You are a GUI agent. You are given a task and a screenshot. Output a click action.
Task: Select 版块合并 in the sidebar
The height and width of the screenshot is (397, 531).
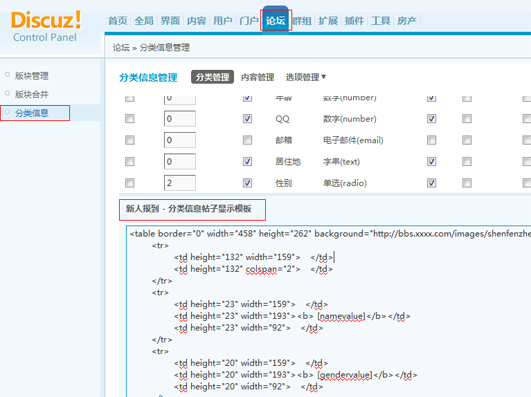tap(31, 94)
